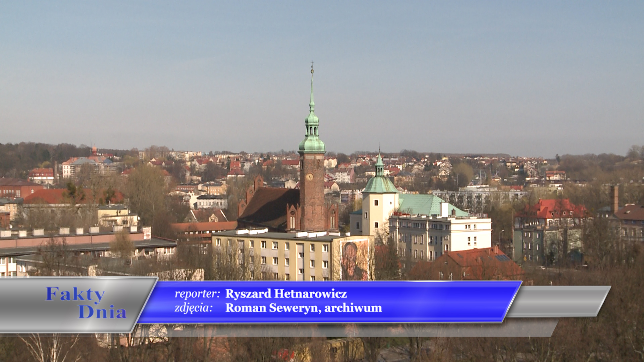Select the 'zdjęcia:' label in the caption

pos(194,308)
